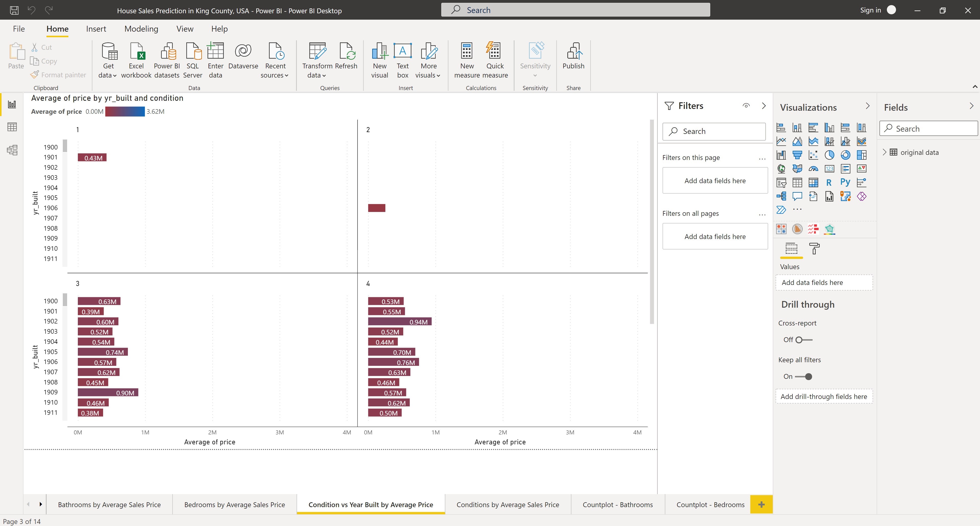Screen dimensions: 980x526
Task: Switch to Countplot - Bathrooms page tab
Action: (x=617, y=504)
